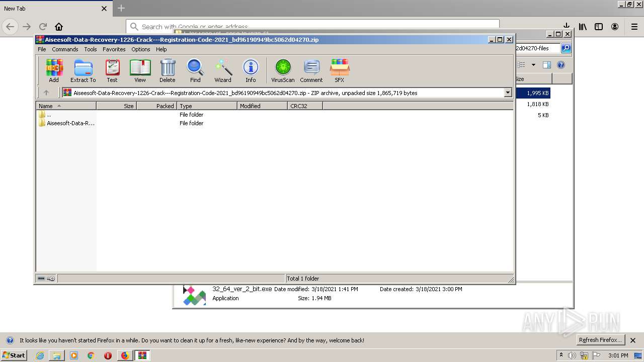Expand Explorer view options dropdown arrow
Image resolution: width=644 pixels, height=362 pixels.
533,65
